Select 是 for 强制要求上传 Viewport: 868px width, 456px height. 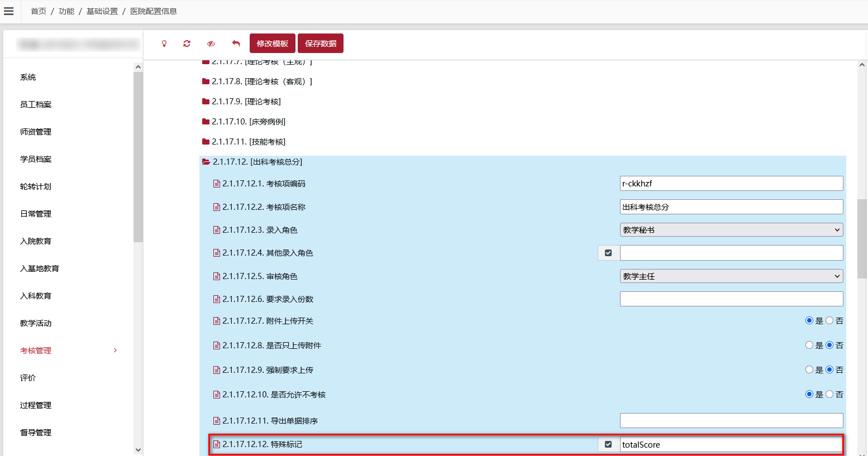(809, 370)
